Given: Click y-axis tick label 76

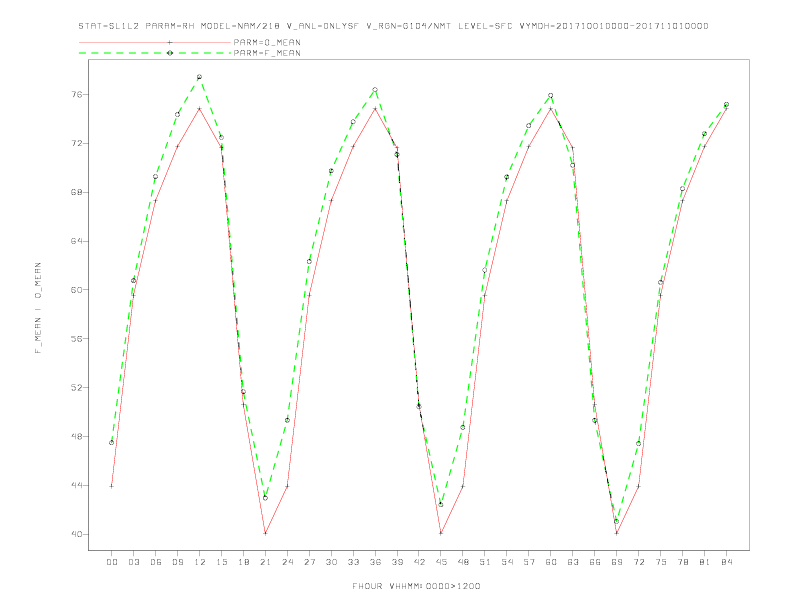Looking at the screenshot, I should tap(77, 94).
